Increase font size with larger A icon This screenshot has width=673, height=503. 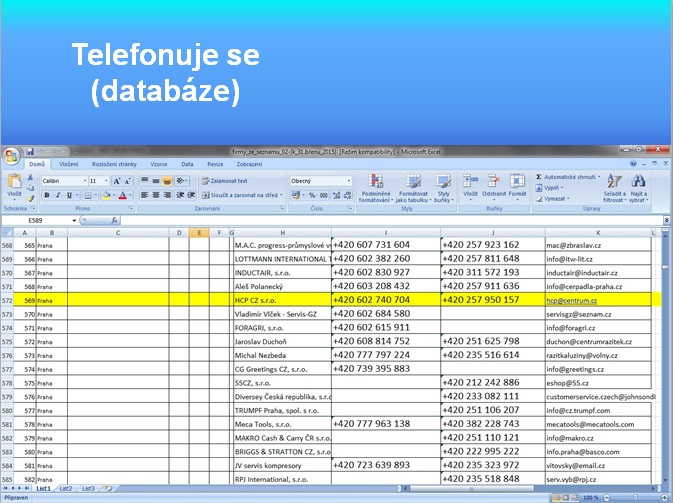click(x=116, y=181)
